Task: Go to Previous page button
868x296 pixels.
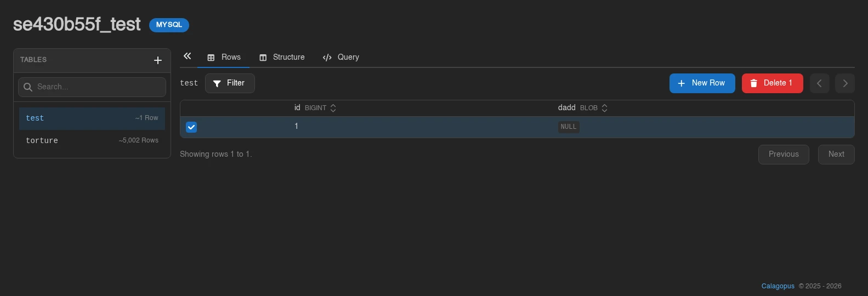Action: pos(784,155)
